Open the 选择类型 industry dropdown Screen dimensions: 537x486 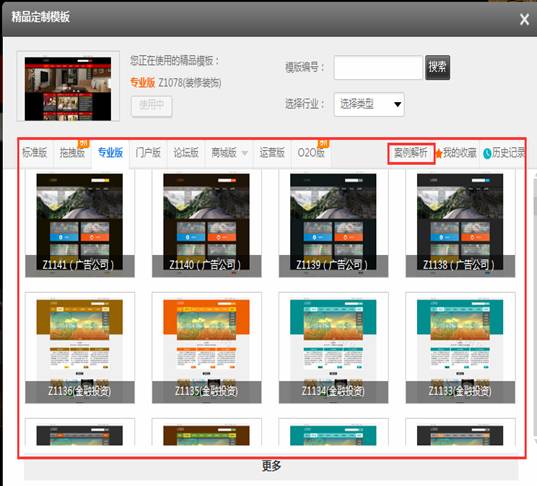(369, 104)
